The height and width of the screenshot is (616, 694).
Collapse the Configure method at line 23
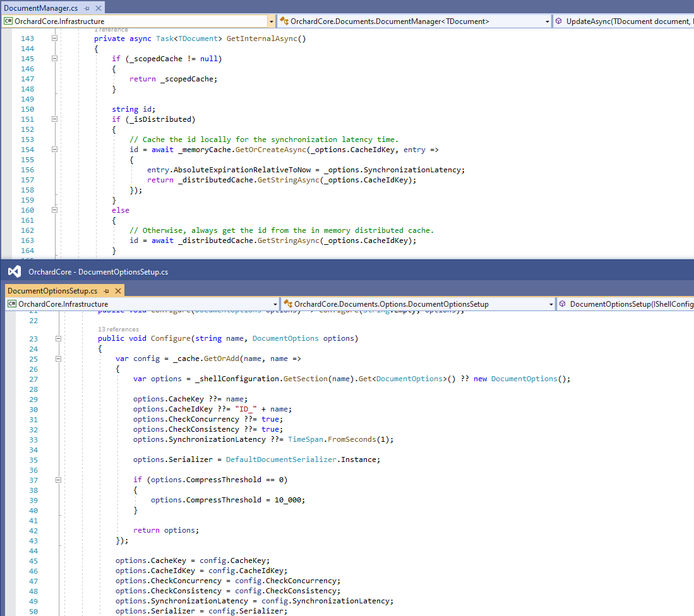coord(58,339)
